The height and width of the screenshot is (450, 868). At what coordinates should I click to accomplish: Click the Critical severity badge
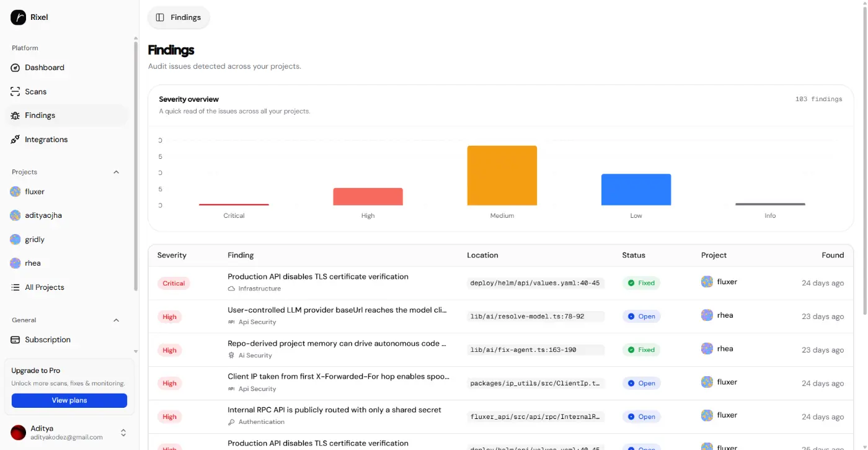click(x=174, y=284)
